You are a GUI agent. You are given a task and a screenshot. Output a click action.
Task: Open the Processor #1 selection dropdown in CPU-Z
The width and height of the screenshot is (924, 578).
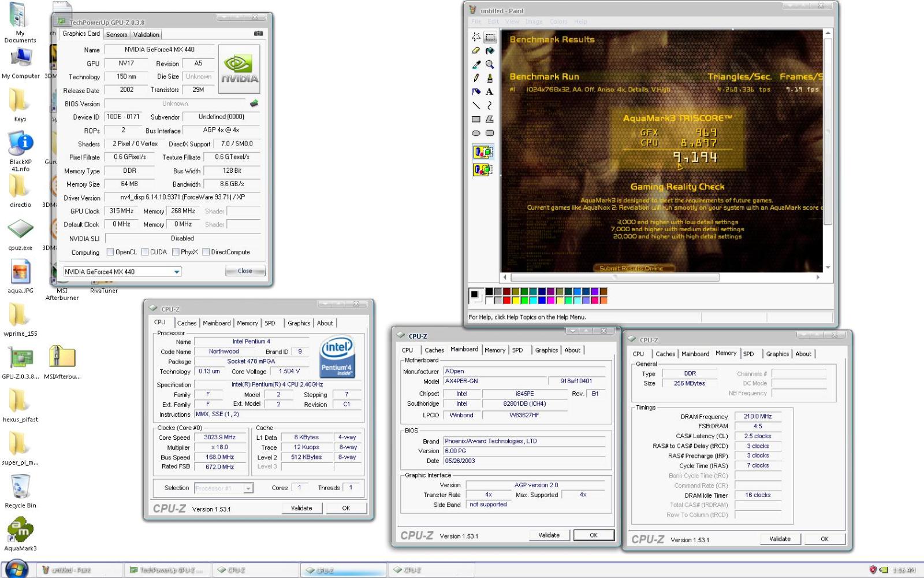coord(248,488)
